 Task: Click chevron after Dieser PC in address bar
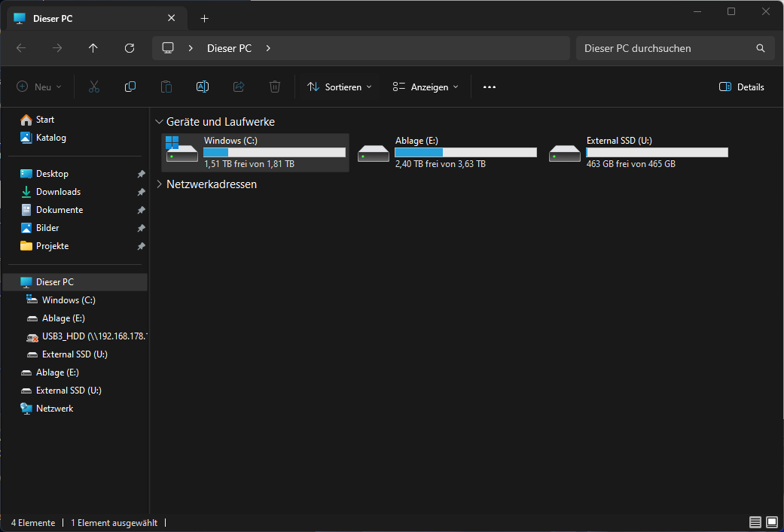coord(268,48)
